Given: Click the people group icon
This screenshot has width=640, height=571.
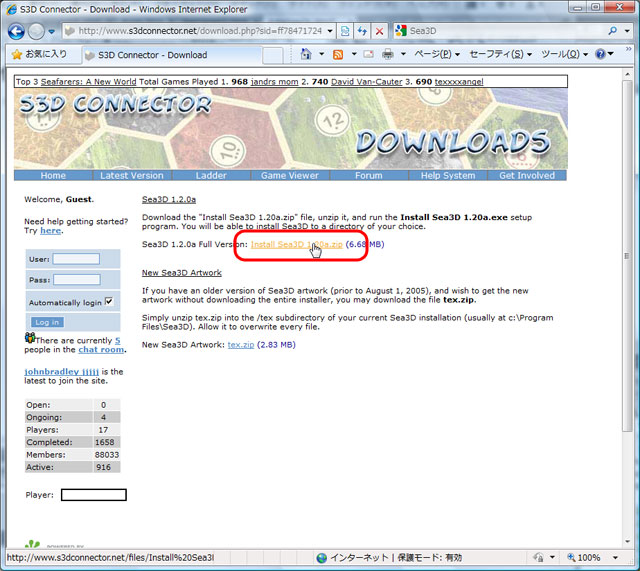Looking at the screenshot, I should (30, 338).
